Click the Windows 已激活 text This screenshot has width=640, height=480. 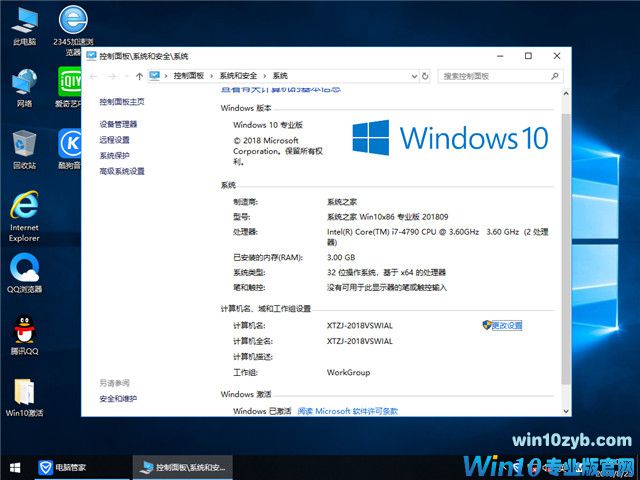tap(262, 411)
